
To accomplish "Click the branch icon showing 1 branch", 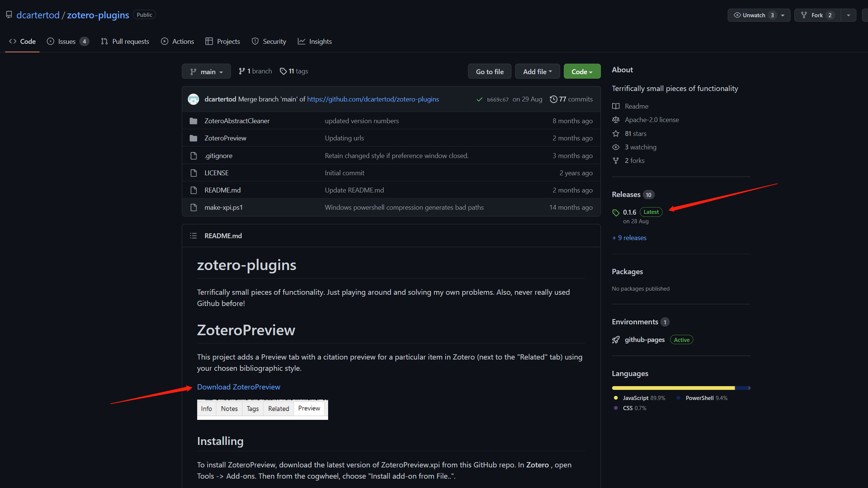I will pos(242,71).
